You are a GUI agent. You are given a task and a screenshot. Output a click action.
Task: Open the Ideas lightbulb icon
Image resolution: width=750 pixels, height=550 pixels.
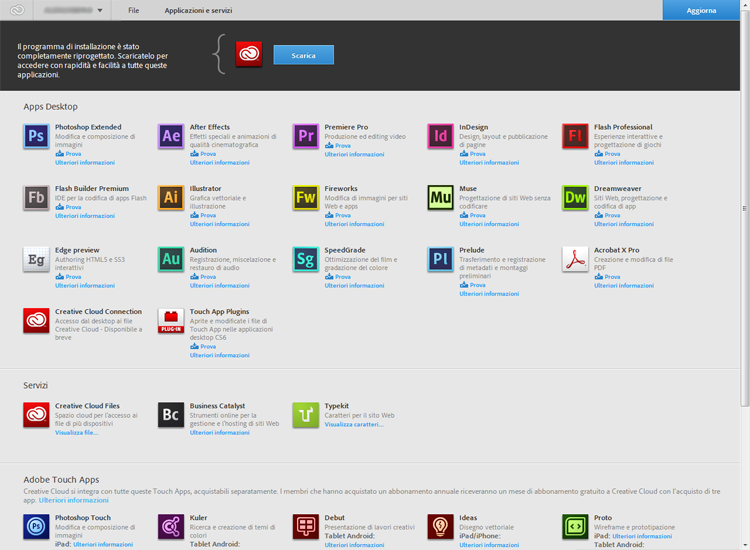point(441,527)
